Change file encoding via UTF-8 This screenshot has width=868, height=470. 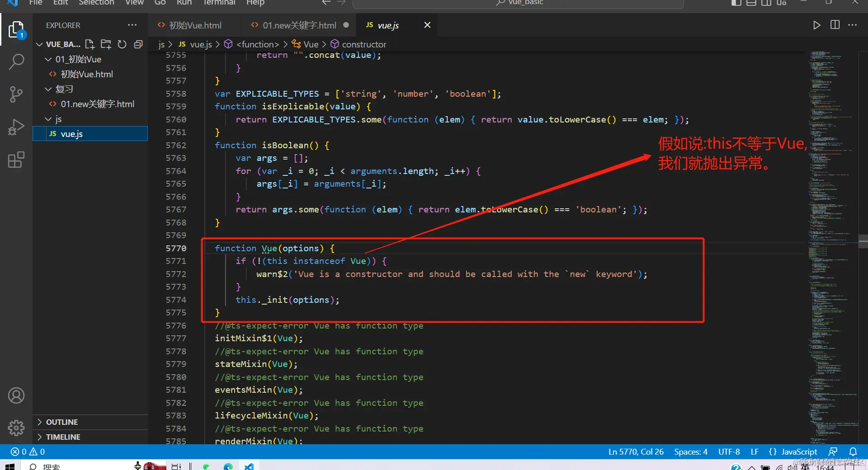click(729, 451)
